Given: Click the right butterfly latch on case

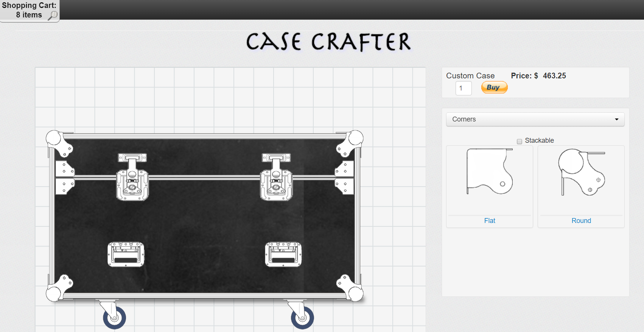Looking at the screenshot, I should (x=276, y=177).
